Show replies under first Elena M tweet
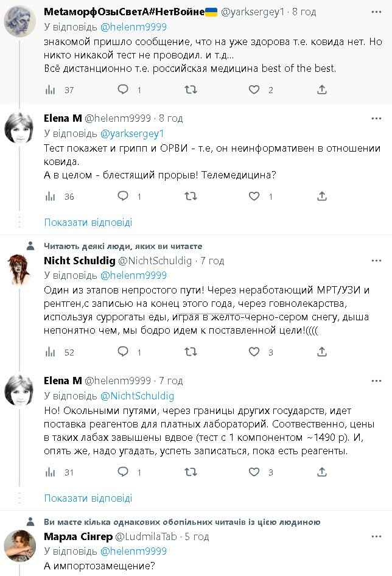392x576 pixels. tap(88, 222)
